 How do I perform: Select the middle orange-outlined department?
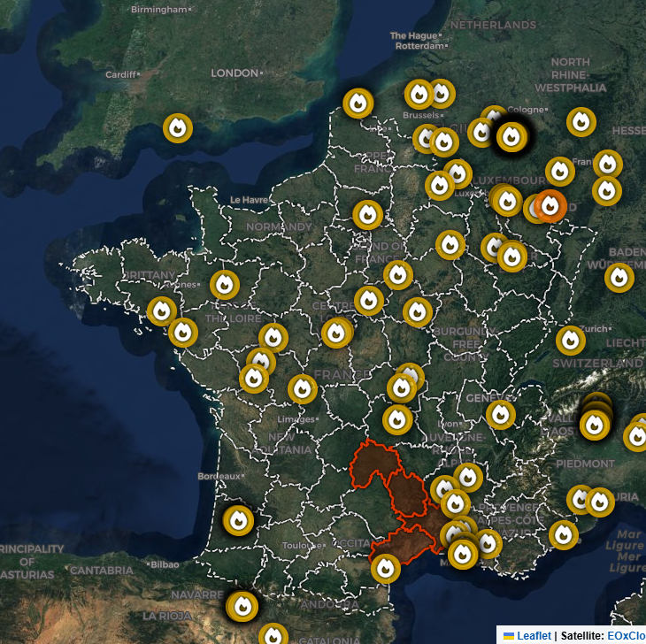[x=407, y=494]
